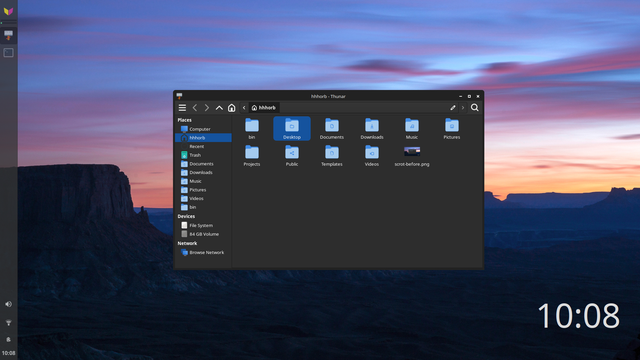Image resolution: width=640 pixels, height=360 pixels.
Task: Open Videos in the sidebar
Action: click(203, 198)
